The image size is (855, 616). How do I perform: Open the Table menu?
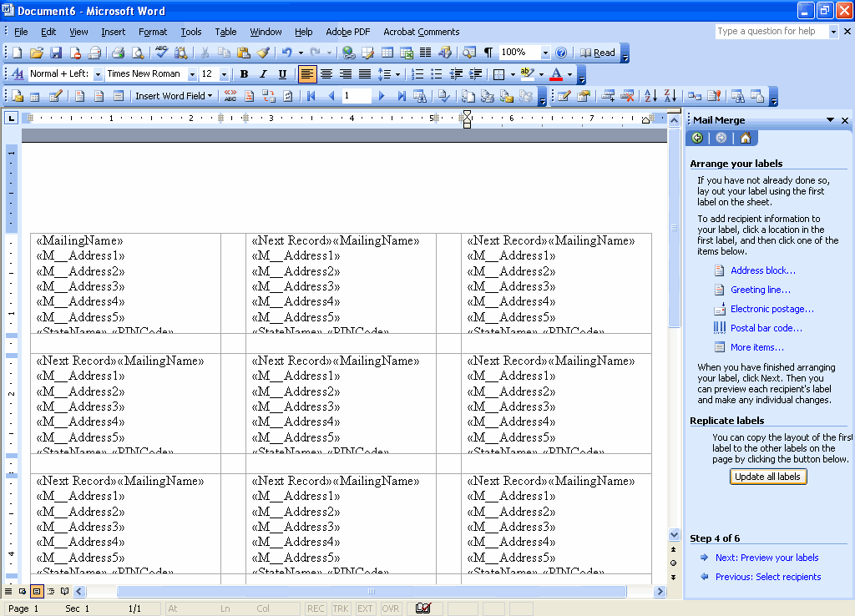(x=225, y=32)
